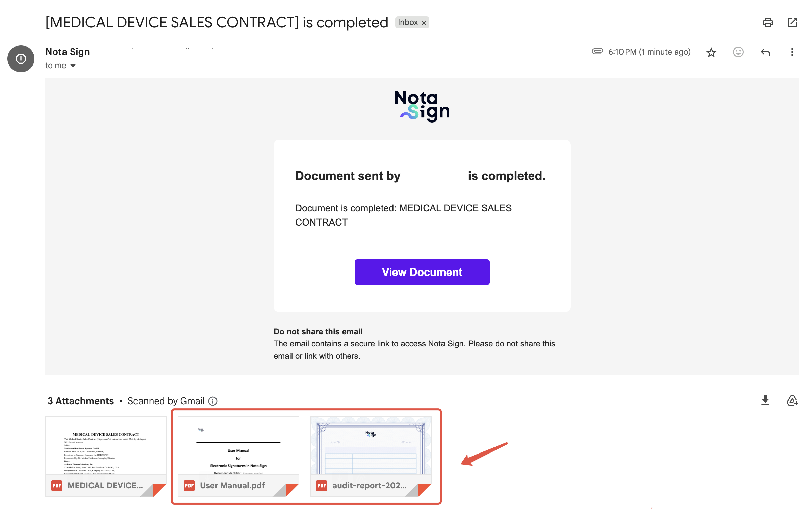Download all attachments
The image size is (812, 518).
tap(765, 400)
